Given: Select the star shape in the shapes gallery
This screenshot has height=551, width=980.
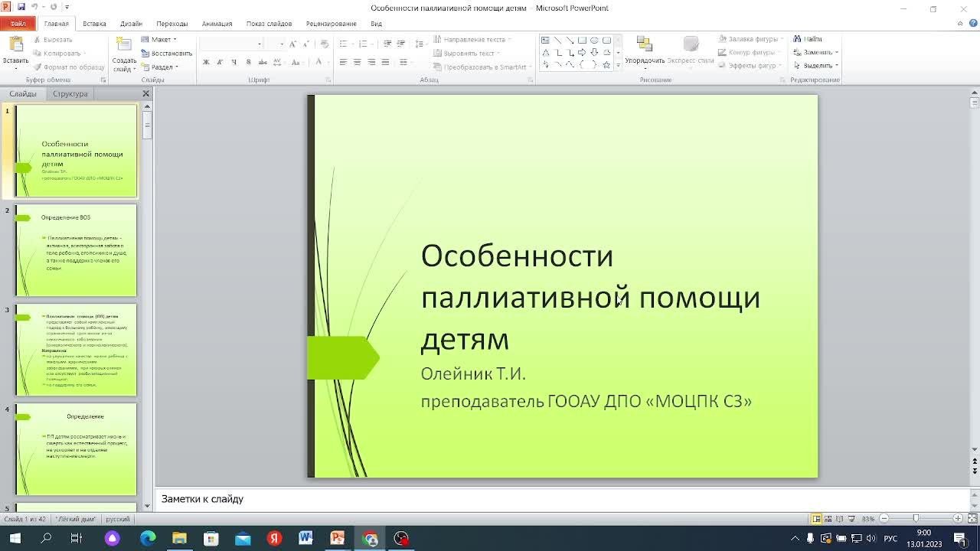Looking at the screenshot, I should click(x=606, y=65).
